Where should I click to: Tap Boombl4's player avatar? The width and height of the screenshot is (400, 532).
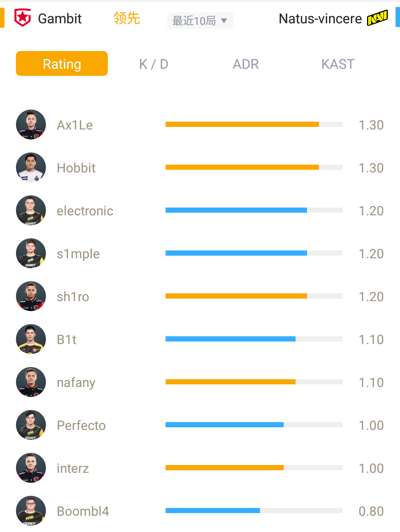click(31, 511)
